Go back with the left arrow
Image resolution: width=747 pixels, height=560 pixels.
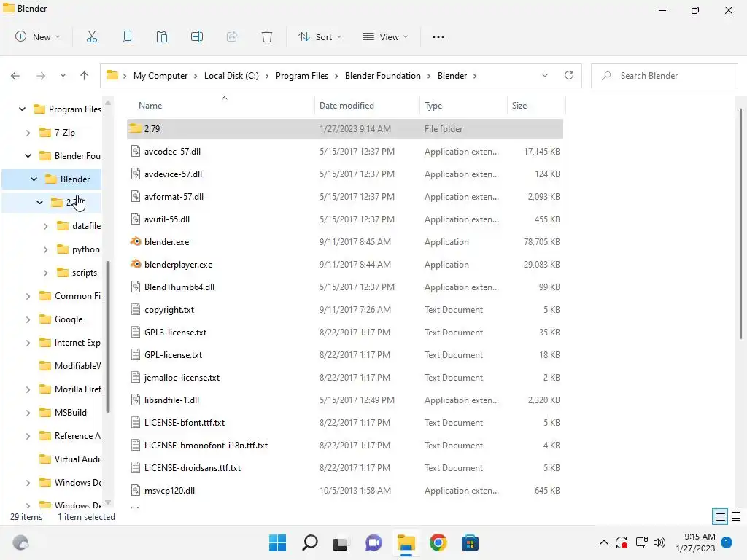click(x=15, y=76)
